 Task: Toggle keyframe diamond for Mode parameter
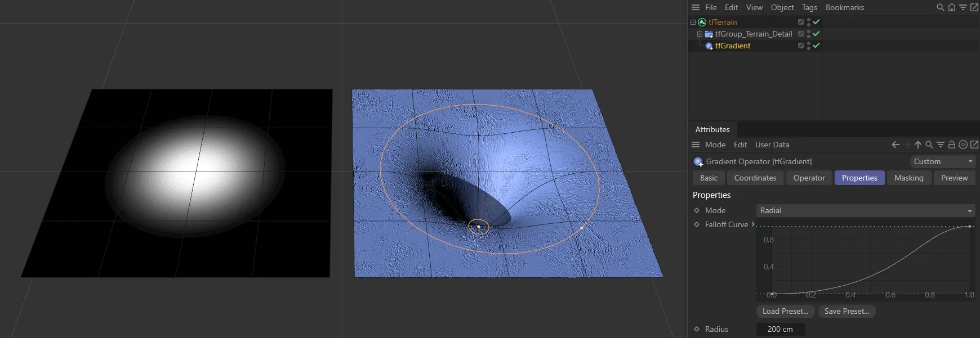point(697,210)
